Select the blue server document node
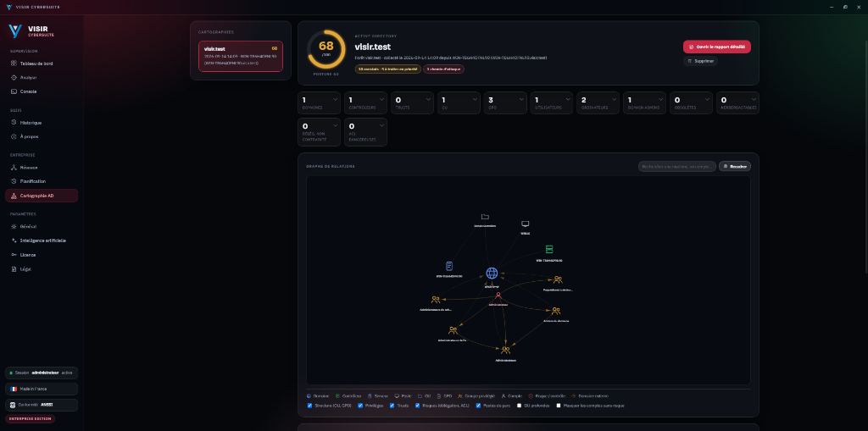Screen dimensions: 868x431 [449, 266]
